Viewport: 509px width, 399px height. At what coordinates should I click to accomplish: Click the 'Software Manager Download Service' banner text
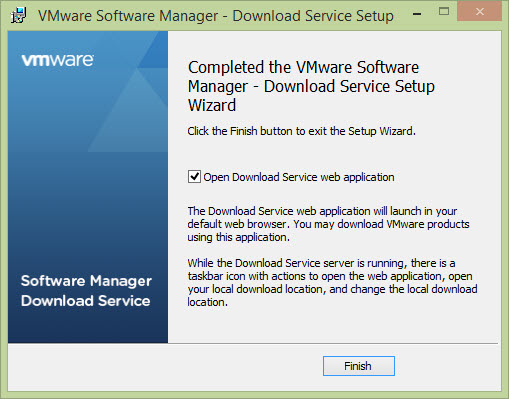tap(86, 291)
